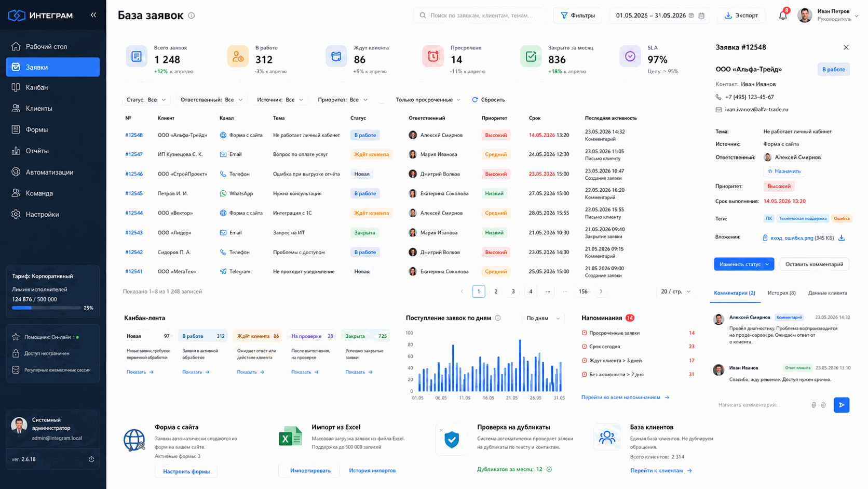The width and height of the screenshot is (868, 489).
Task: Click the phone icon next to +7 (495) 123-45-67
Action: pyautogui.click(x=718, y=97)
